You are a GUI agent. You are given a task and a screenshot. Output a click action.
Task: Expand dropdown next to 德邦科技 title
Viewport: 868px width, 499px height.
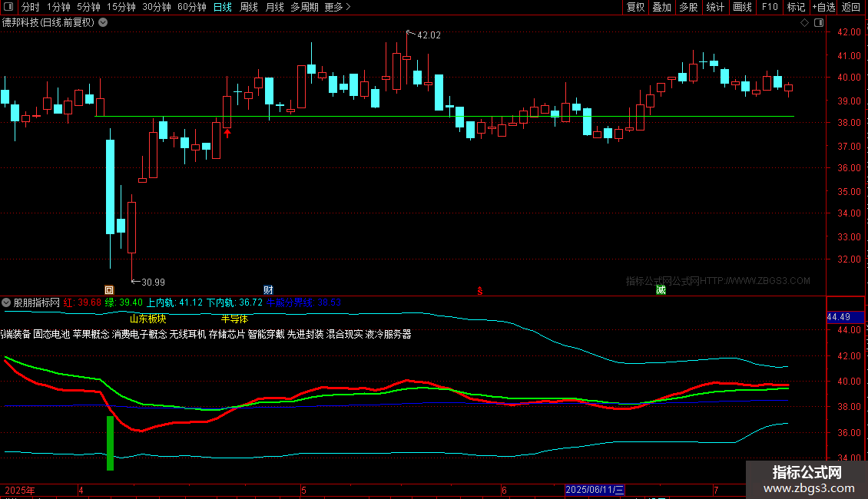pyautogui.click(x=103, y=23)
